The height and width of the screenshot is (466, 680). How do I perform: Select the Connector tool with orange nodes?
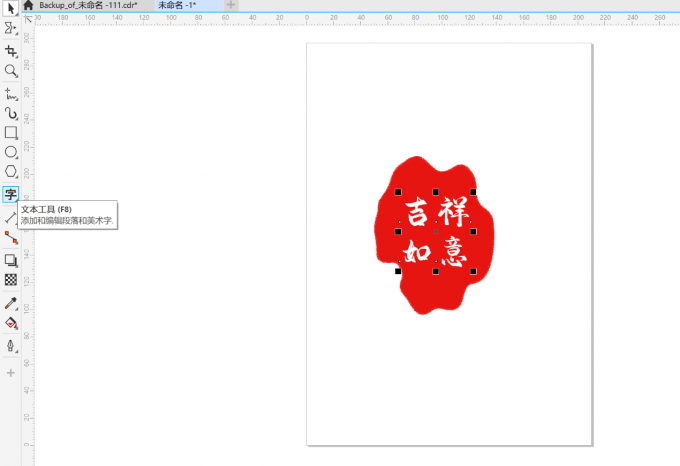pyautogui.click(x=10, y=237)
